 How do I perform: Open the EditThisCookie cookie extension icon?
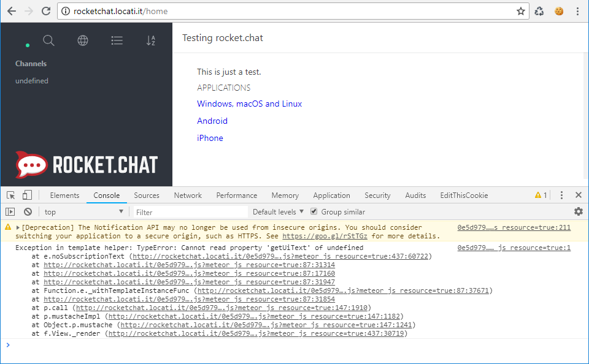pyautogui.click(x=559, y=11)
